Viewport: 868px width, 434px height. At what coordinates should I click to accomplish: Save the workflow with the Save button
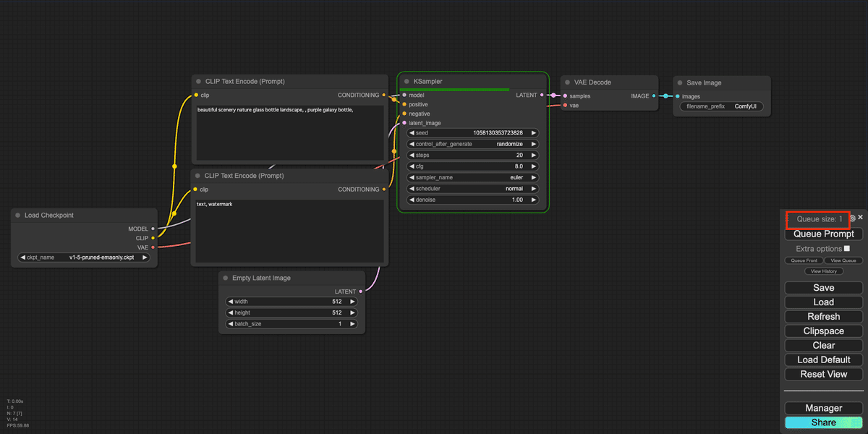tap(824, 288)
